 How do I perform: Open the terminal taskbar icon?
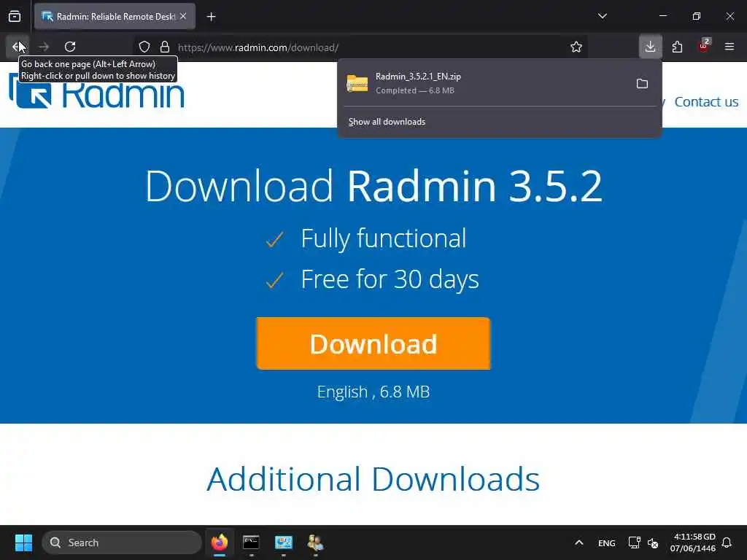251,542
